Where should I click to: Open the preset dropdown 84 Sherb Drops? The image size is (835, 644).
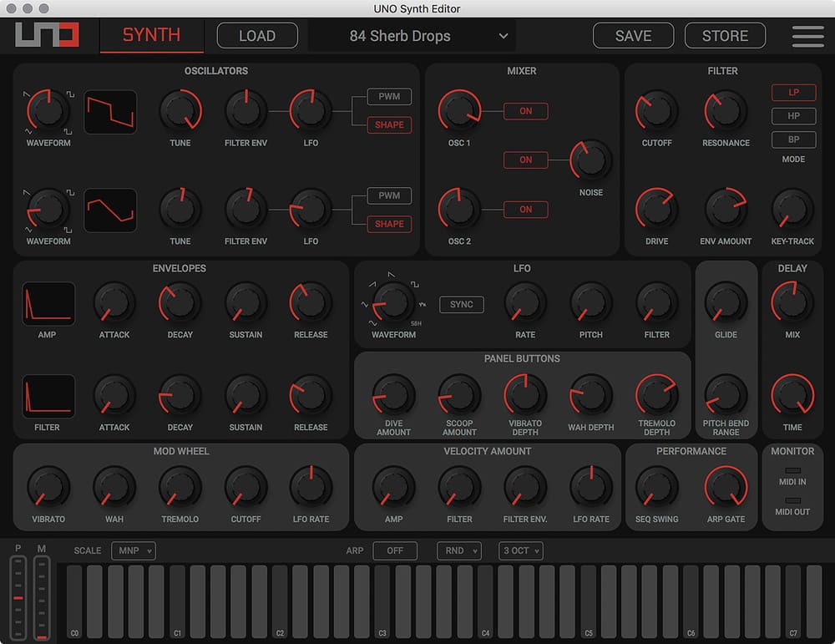coord(412,36)
